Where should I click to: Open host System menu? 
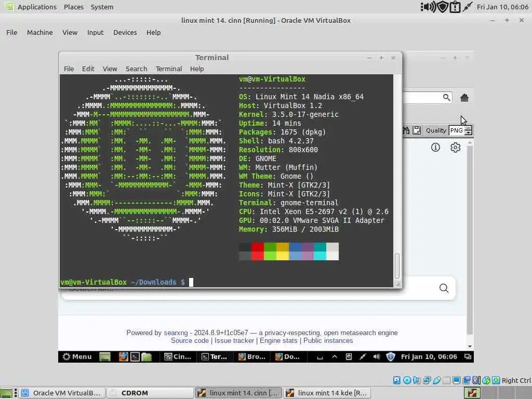click(102, 7)
